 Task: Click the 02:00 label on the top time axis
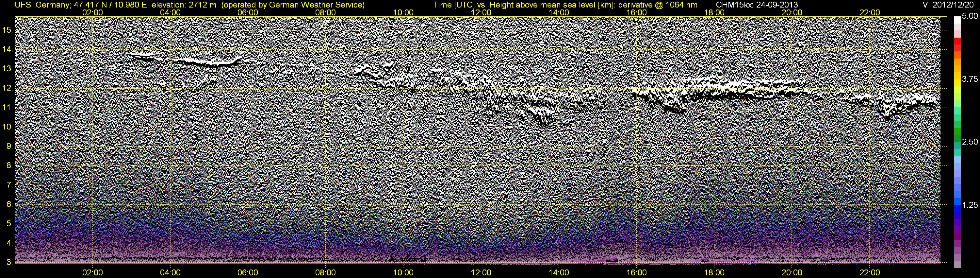92,12
